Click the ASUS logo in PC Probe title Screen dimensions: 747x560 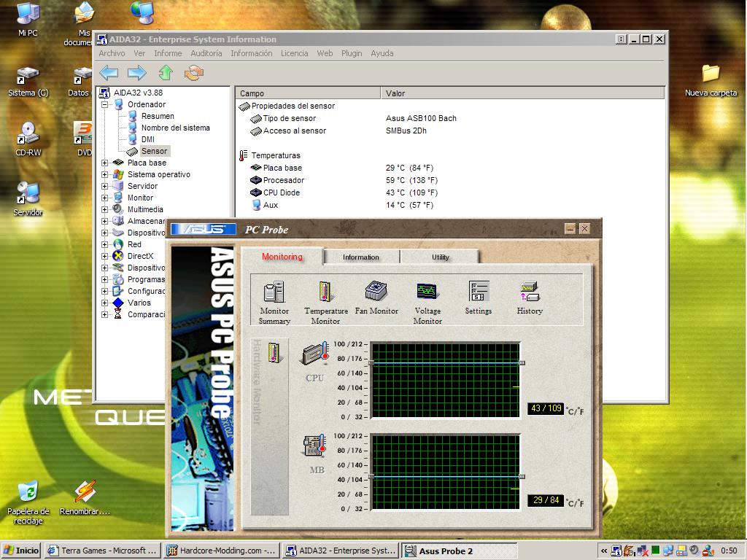pyautogui.click(x=204, y=230)
